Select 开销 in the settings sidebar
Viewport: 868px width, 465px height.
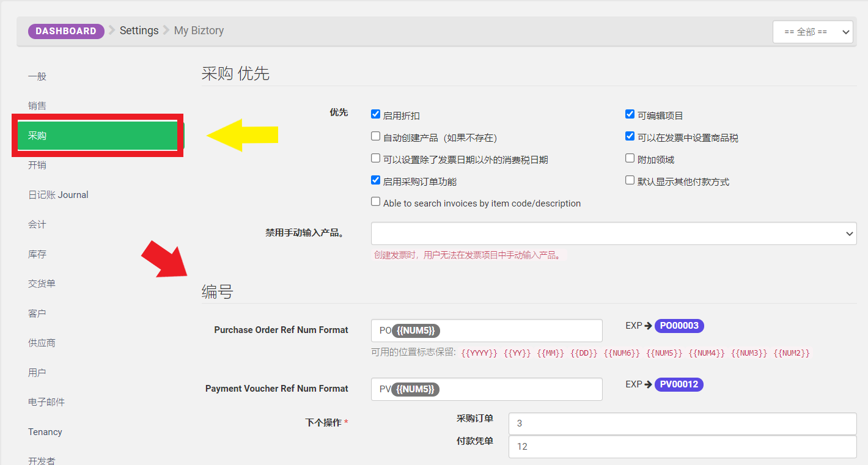click(37, 165)
